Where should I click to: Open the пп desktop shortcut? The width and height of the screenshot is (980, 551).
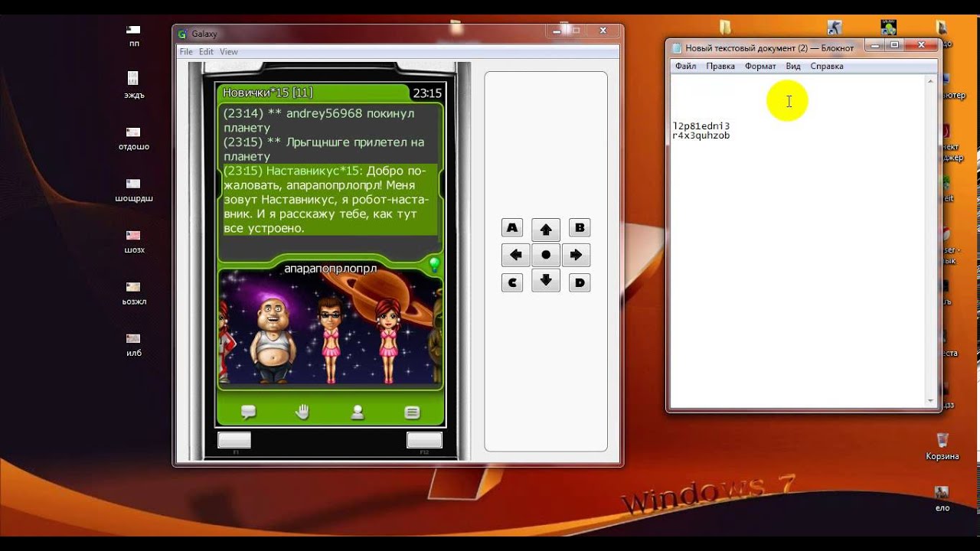click(134, 35)
